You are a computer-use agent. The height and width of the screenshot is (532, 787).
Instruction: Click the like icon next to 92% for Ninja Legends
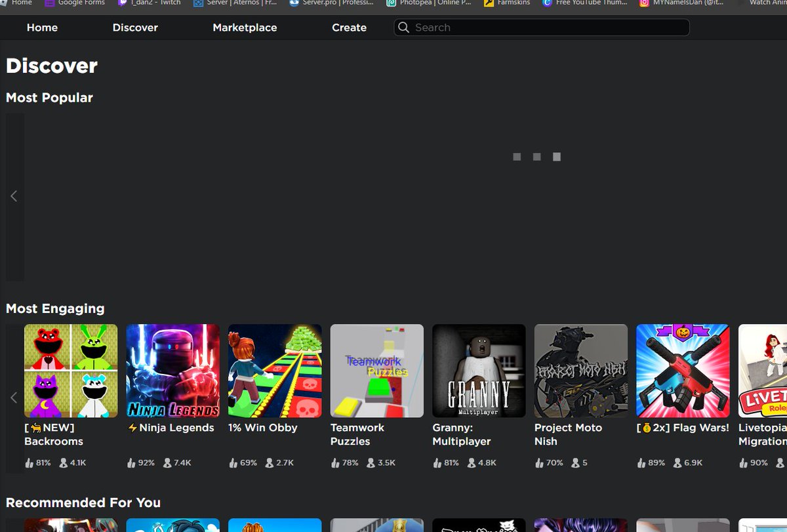pos(131,463)
